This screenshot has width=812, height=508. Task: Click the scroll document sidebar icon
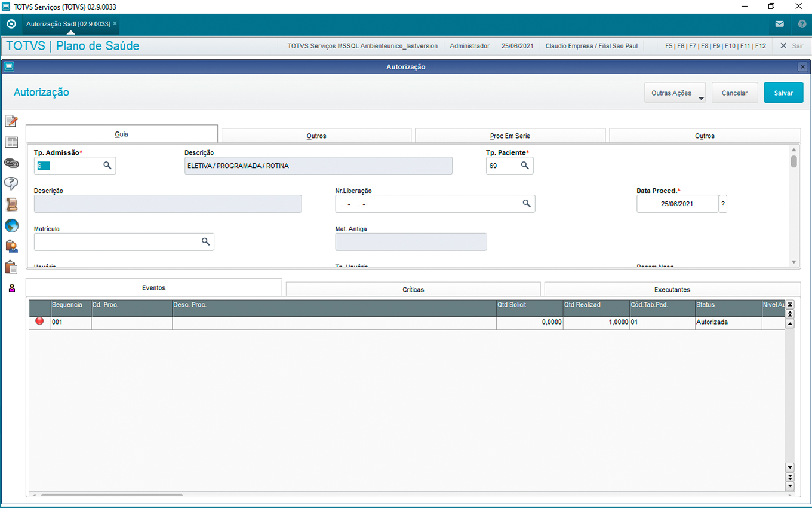(x=11, y=204)
